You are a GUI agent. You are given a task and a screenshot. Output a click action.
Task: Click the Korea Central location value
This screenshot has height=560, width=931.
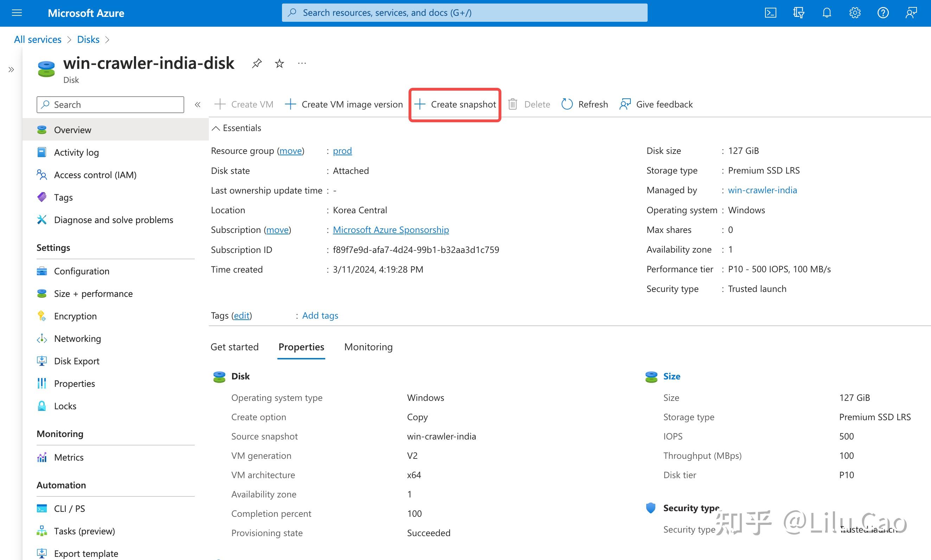tap(360, 210)
